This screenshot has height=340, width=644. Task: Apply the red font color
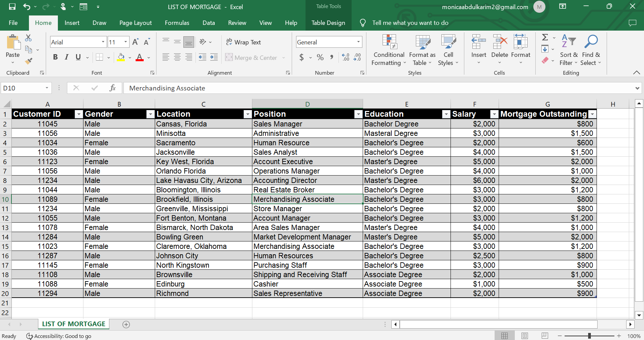point(140,57)
